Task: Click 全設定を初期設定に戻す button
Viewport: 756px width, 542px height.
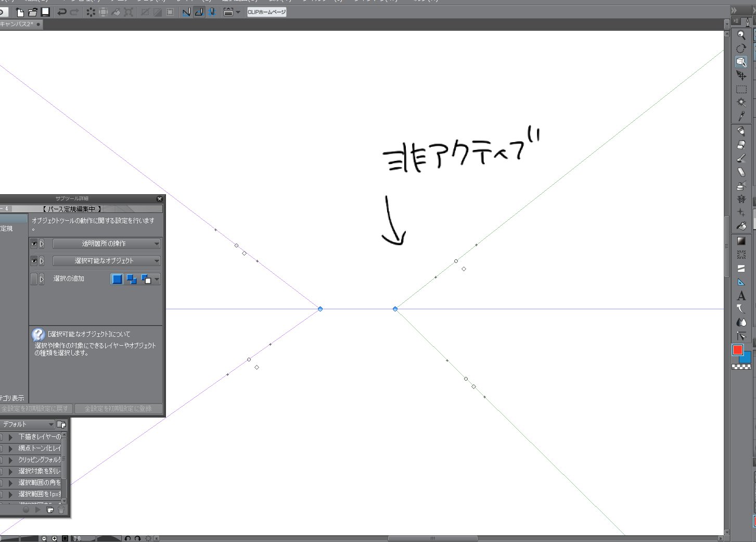Action: pyautogui.click(x=35, y=409)
